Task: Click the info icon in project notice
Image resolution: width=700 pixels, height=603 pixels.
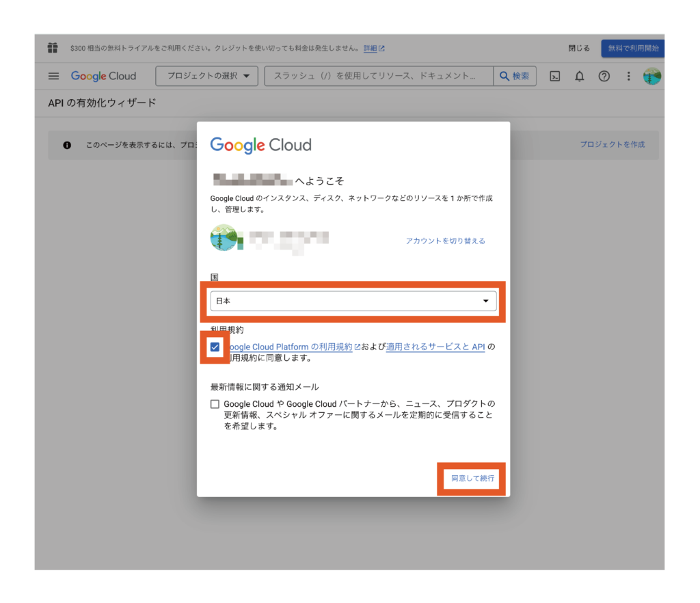Action: 67,145
